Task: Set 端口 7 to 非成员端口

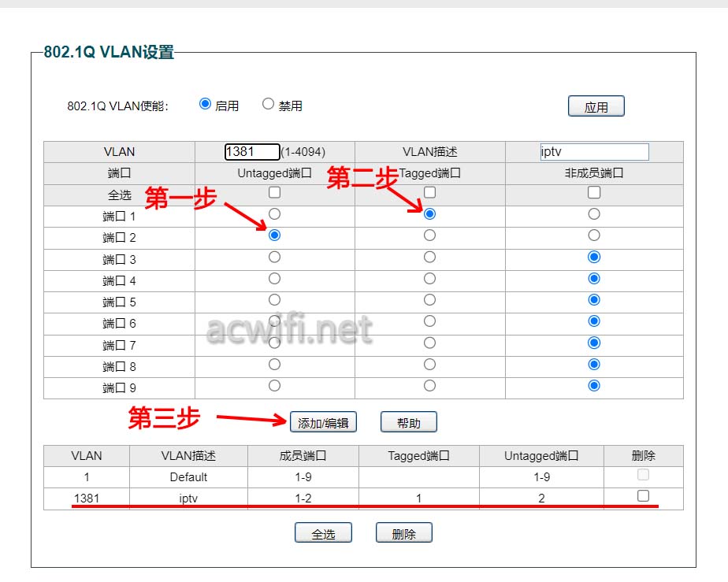Action: (594, 343)
